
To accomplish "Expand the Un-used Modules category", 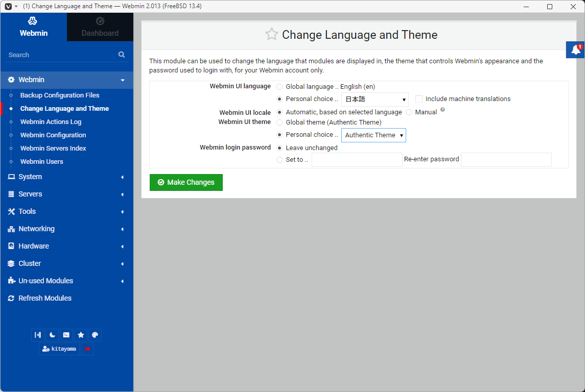I will tap(123, 281).
